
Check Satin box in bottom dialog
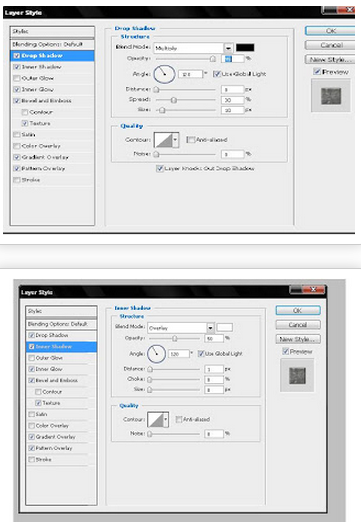coord(32,414)
